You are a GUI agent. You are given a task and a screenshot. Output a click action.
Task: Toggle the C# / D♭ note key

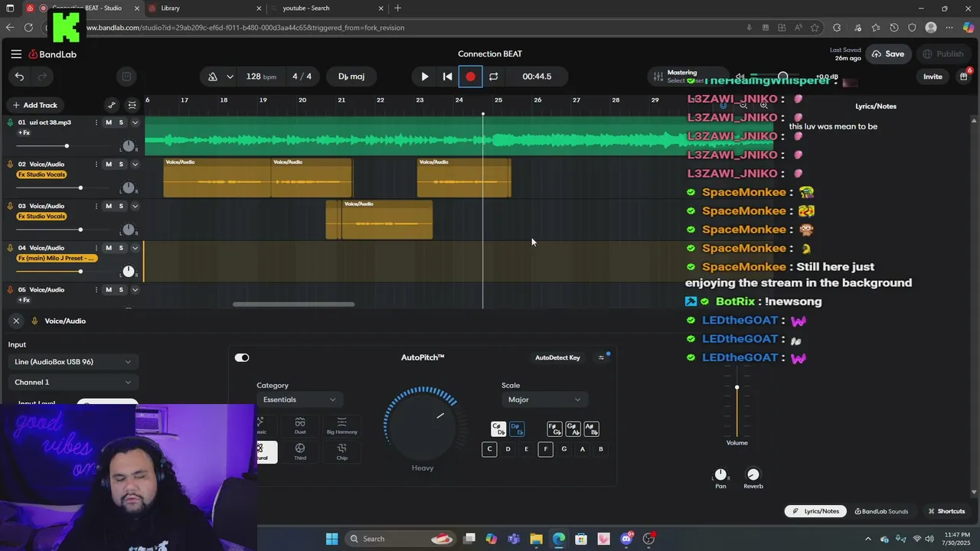pos(498,429)
